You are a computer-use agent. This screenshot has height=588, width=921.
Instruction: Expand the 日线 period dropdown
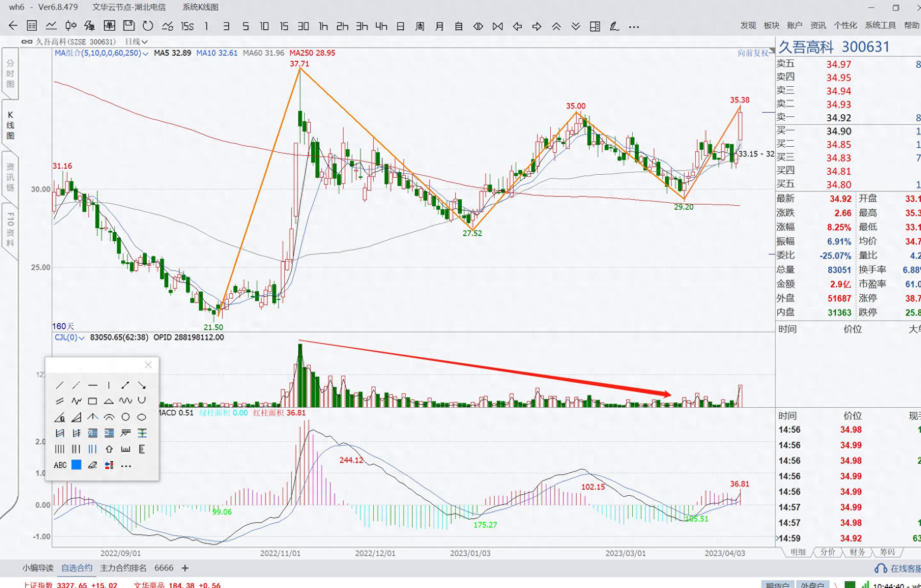click(x=144, y=42)
